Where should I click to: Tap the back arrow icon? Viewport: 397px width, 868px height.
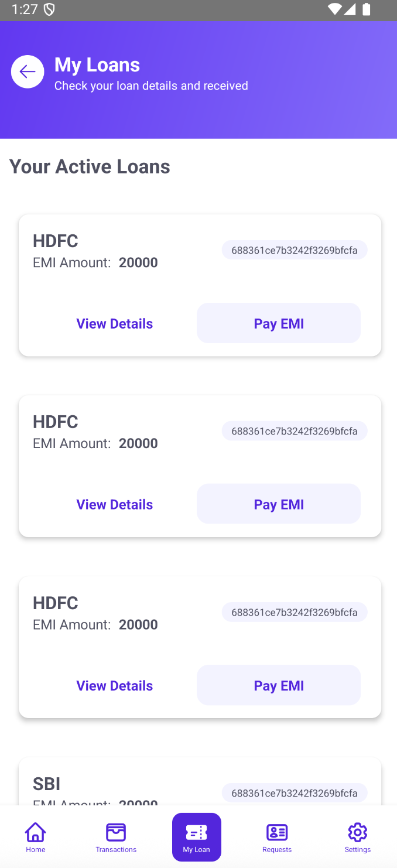tap(28, 72)
